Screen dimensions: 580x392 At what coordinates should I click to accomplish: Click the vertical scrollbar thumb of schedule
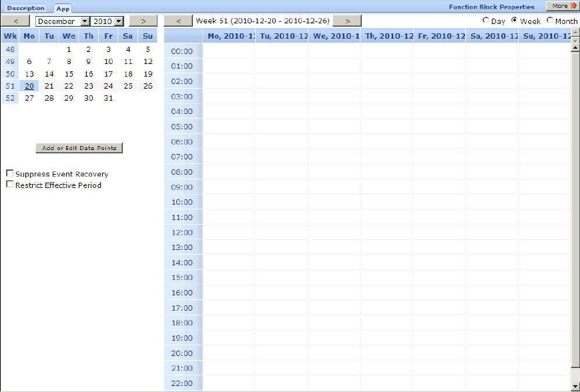tap(575, 209)
